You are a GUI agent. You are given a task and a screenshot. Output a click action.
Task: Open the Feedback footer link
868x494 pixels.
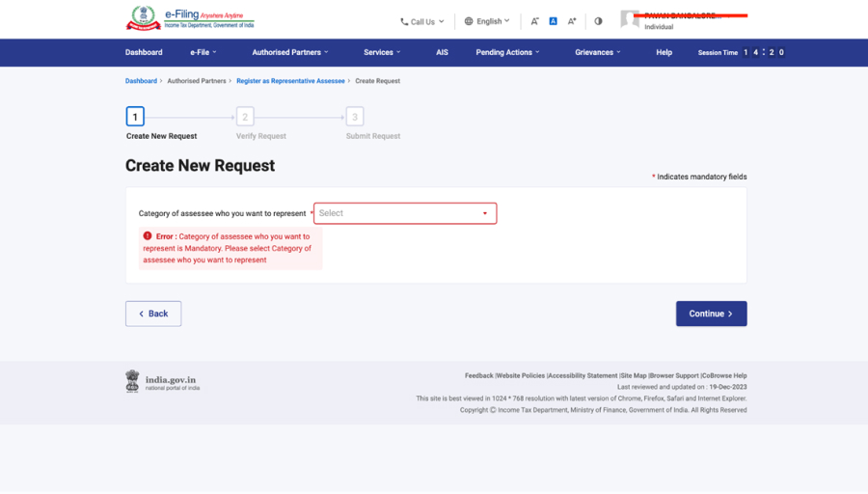[x=478, y=375]
